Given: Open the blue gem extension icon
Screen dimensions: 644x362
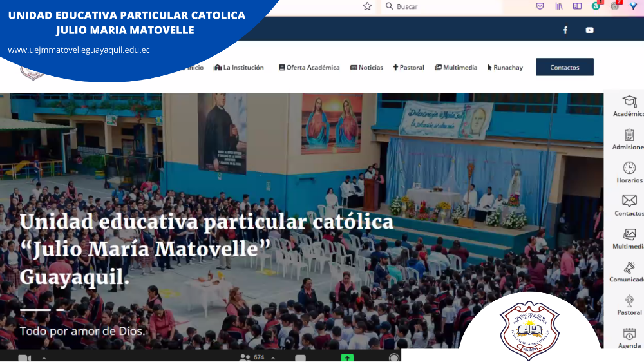Looking at the screenshot, I should (633, 6).
